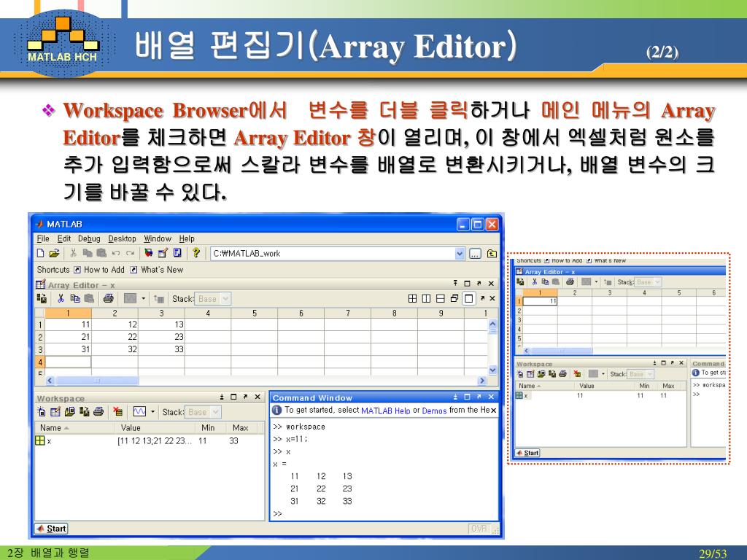
Task: Open the Array Editor Stack Base dropdown
Action: tap(212, 299)
